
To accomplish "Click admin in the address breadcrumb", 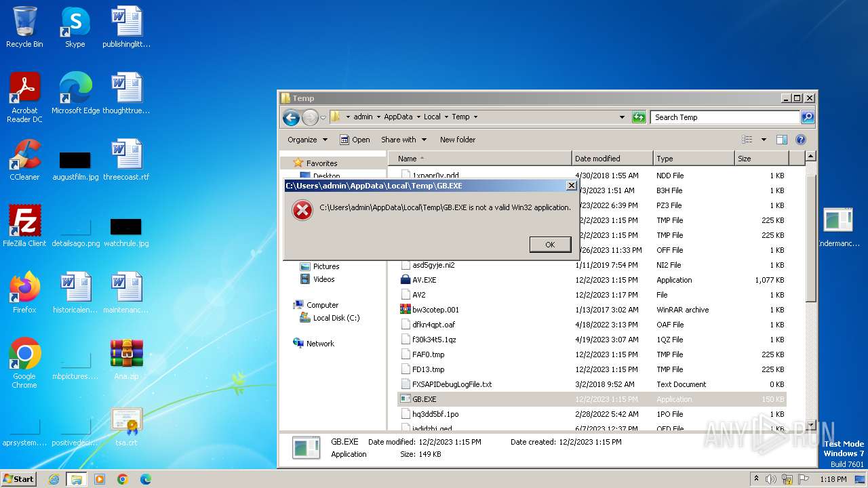I will (x=363, y=117).
